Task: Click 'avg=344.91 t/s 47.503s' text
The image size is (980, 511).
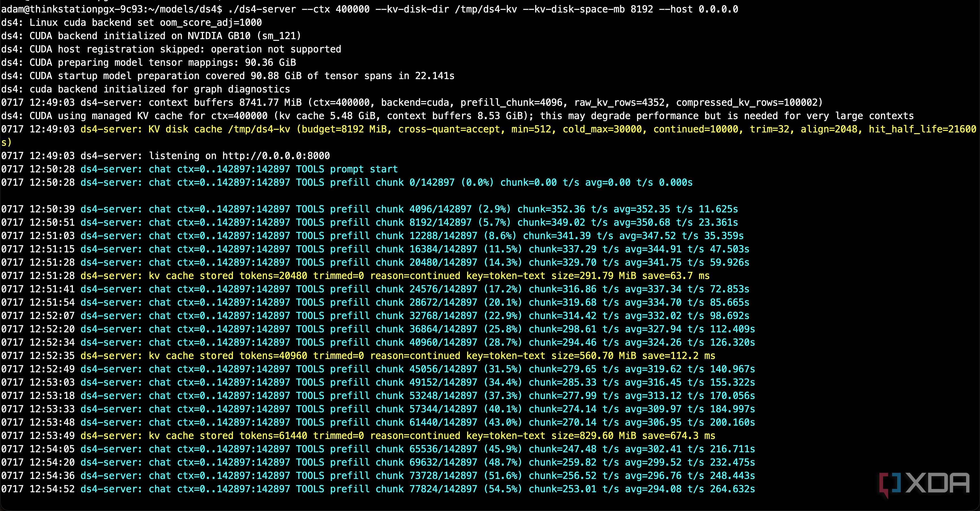Action: click(687, 249)
